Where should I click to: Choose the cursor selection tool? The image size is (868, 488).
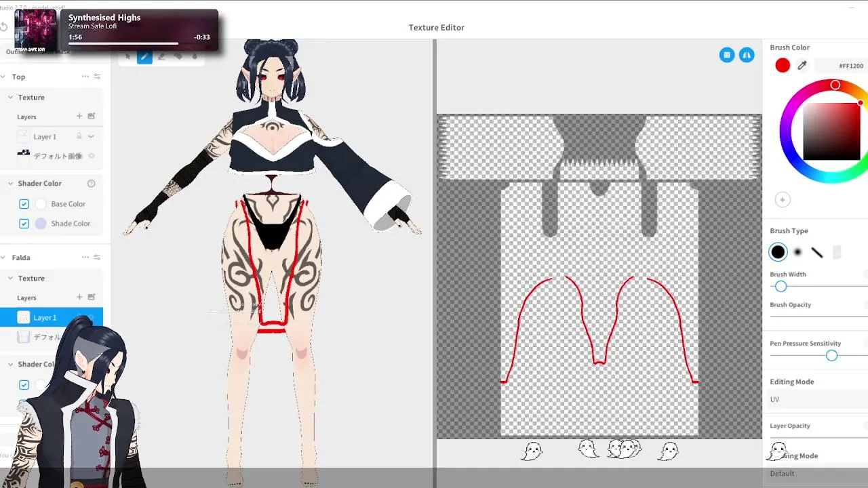pos(127,58)
